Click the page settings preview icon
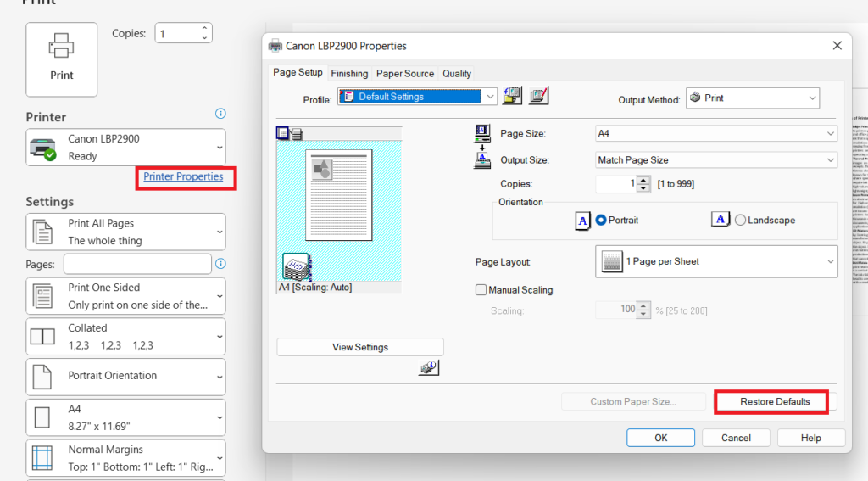This screenshot has width=868, height=481. (283, 133)
